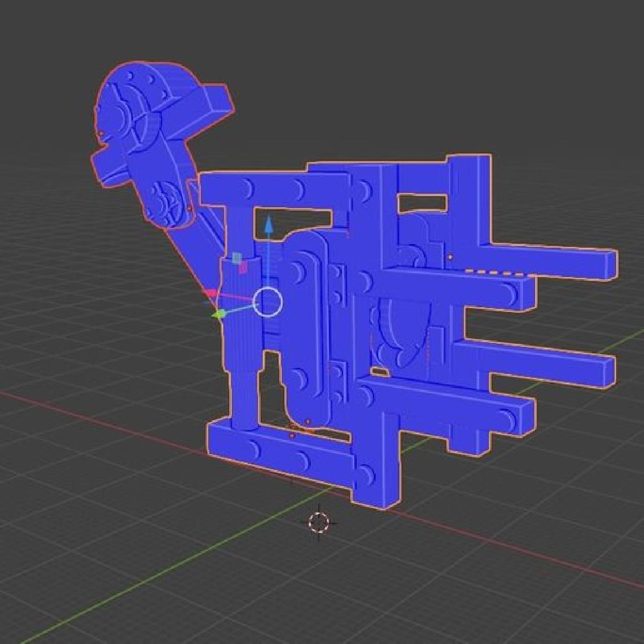The height and width of the screenshot is (644, 644).
Task: Click the red X-axis gizmo arrow
Action: pyautogui.click(x=210, y=294)
